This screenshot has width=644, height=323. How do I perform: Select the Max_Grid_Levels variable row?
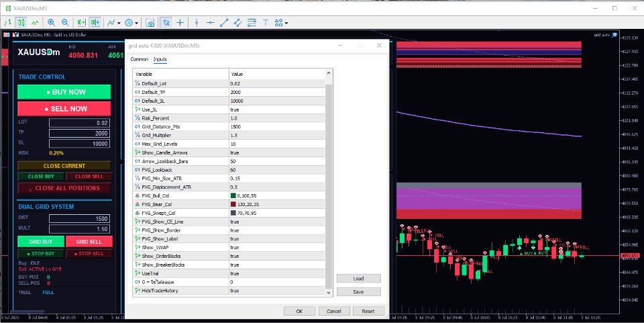[x=229, y=144]
